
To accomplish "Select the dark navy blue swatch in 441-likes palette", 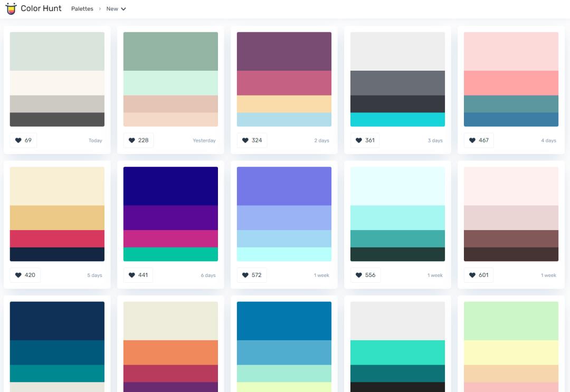I will (x=170, y=186).
